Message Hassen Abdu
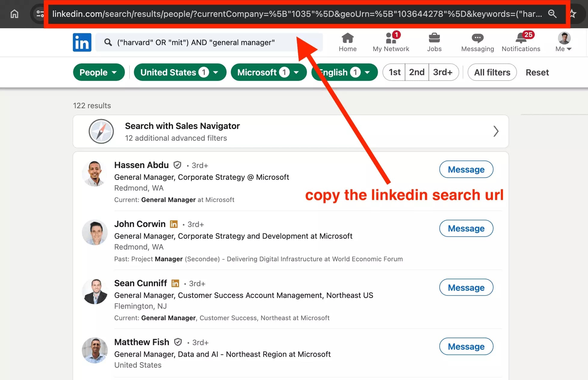 (x=466, y=169)
